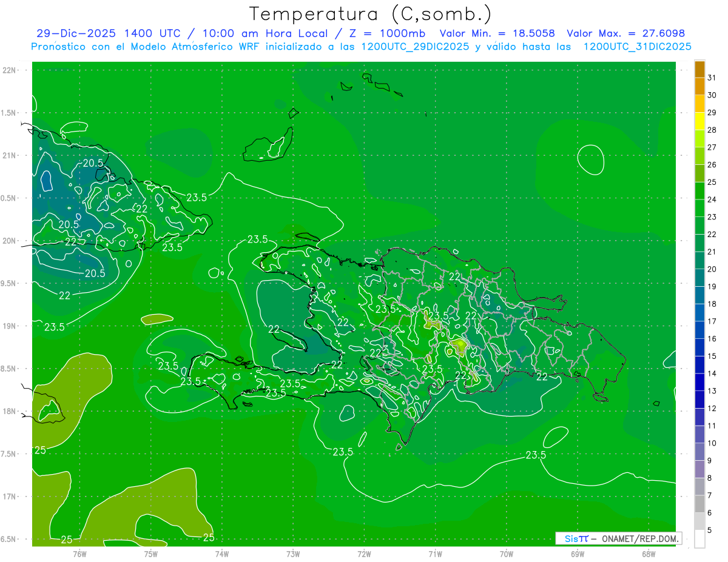
Task: Click the 19N latitude axis label
Action: pos(10,326)
